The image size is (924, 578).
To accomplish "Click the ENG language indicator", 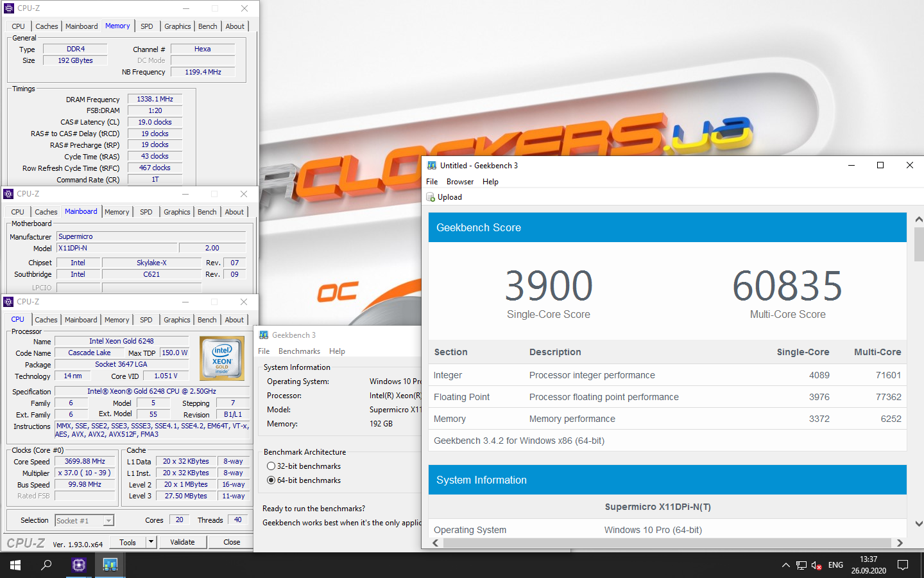I will point(835,565).
